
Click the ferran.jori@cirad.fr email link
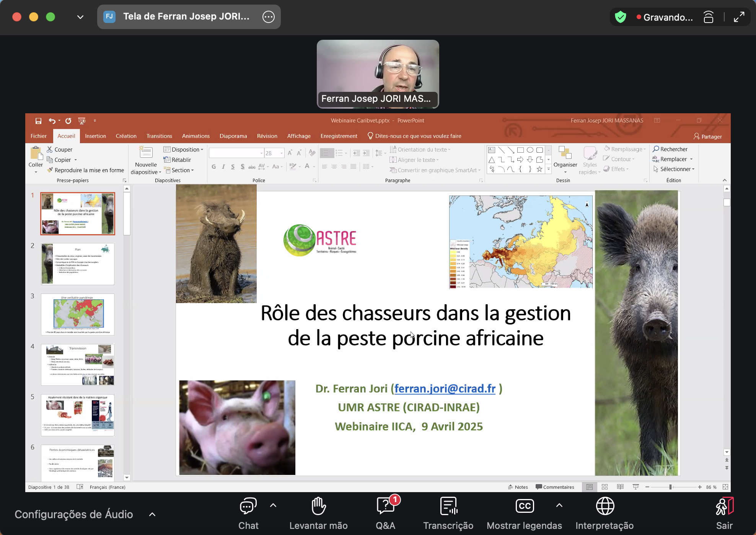445,388
